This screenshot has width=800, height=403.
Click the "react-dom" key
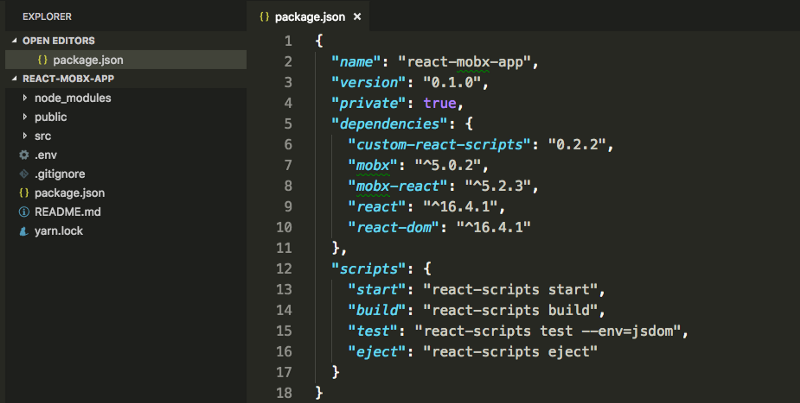pos(393,228)
